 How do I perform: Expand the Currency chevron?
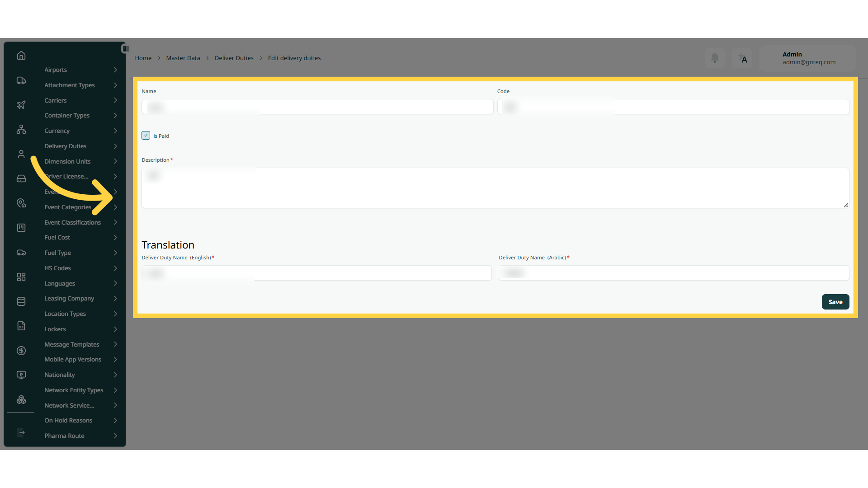click(x=115, y=131)
